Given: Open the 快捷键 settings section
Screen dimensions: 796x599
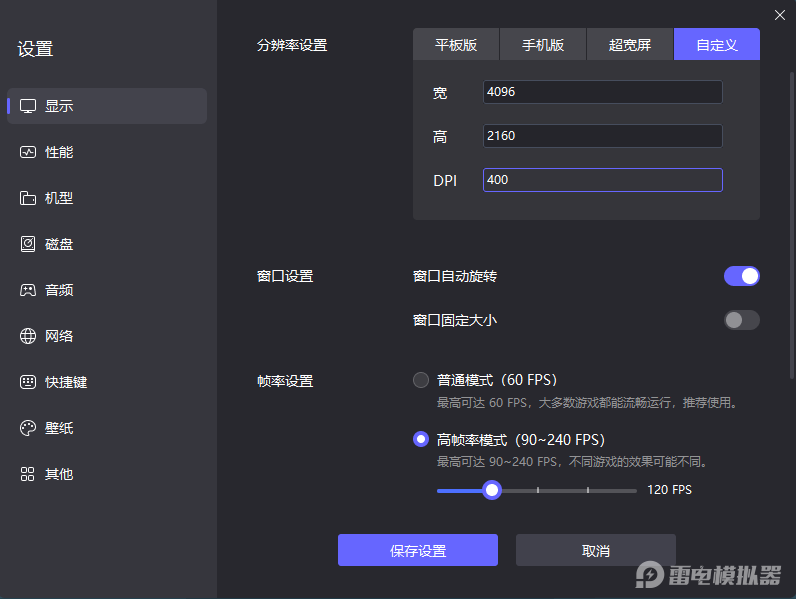Looking at the screenshot, I should (107, 382).
